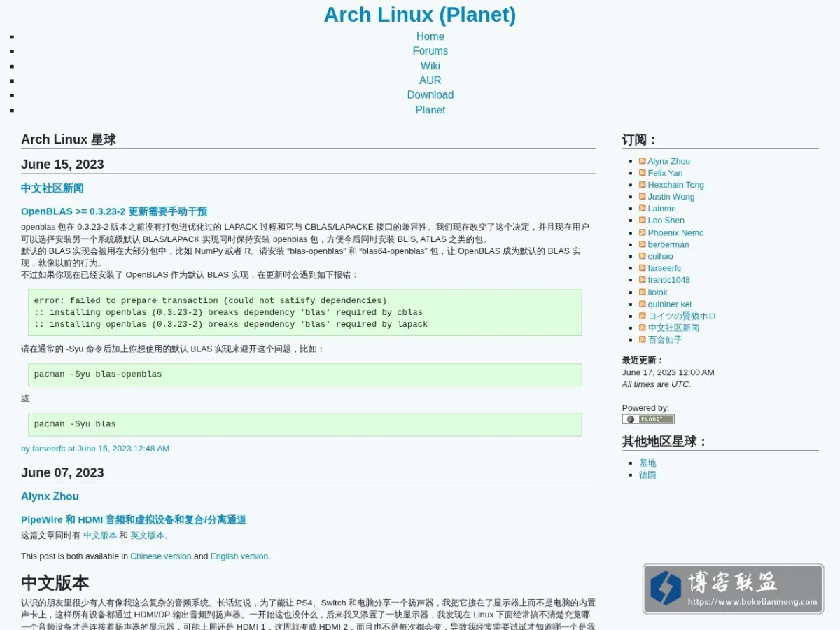Click the 'June 17, 2023 12:00 AM' update time

click(668, 372)
